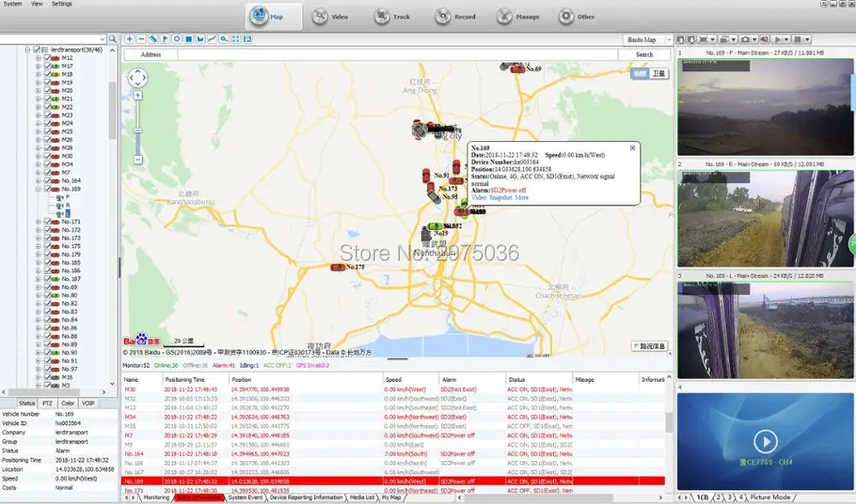Open the View menu
Viewport: 856px width, 504px height.
tap(37, 3)
